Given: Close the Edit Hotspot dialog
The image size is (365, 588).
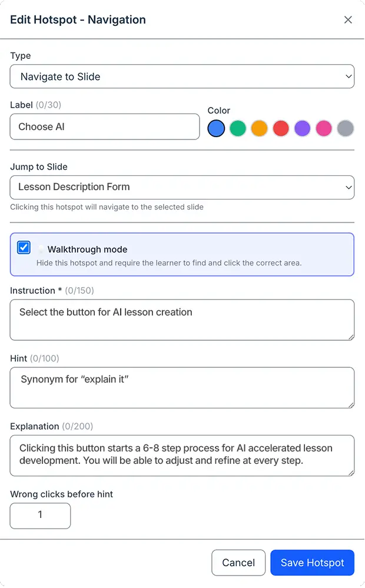Looking at the screenshot, I should pyautogui.click(x=348, y=19).
